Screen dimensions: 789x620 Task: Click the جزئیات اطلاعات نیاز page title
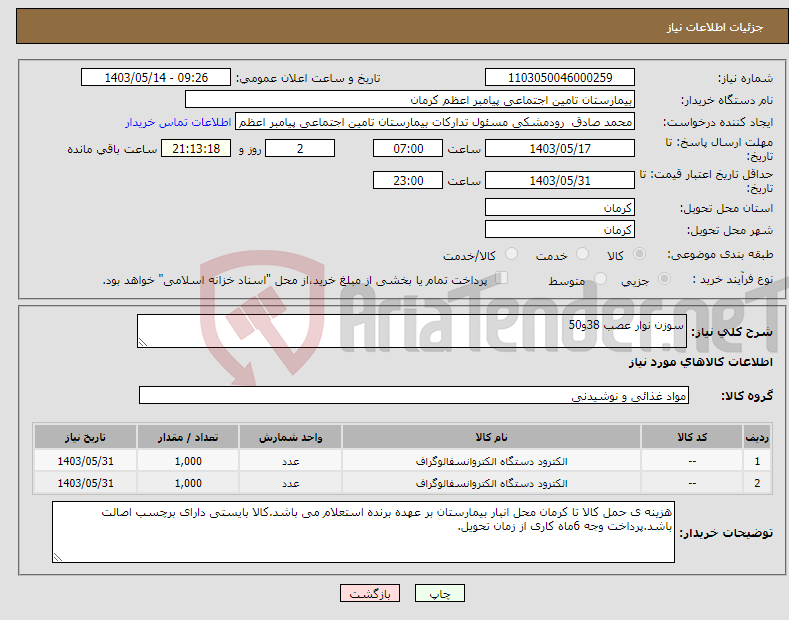(715, 27)
